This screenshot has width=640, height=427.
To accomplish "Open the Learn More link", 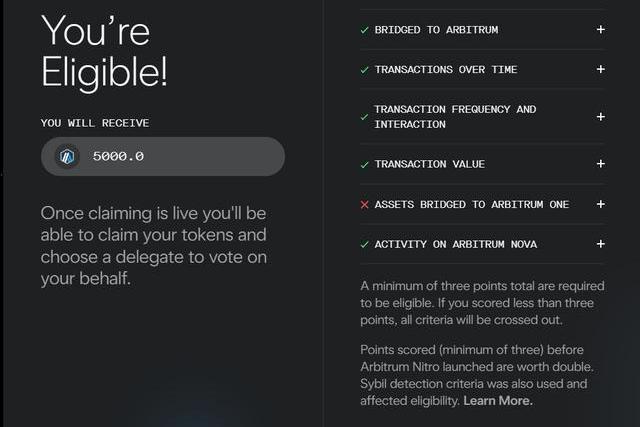I will (498, 401).
